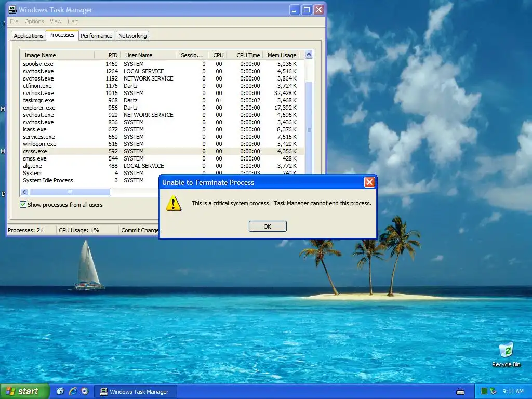Sort by PID column header

[107, 55]
